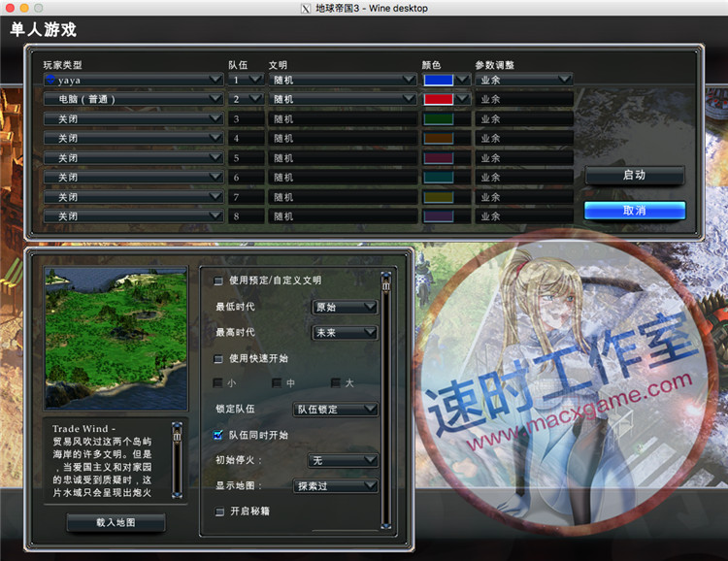Expand color arrow next to red swatch
728x561 pixels.
(x=462, y=99)
